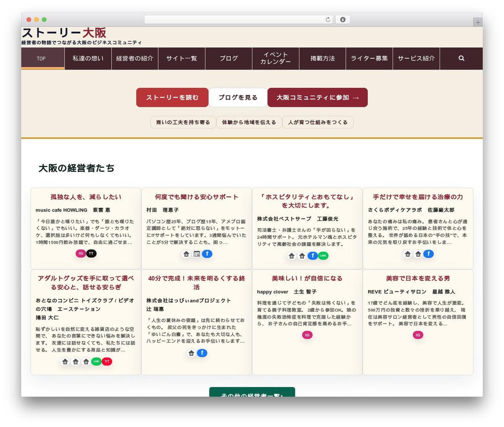The width and height of the screenshot is (504, 427).
Task: Open the LINE icon on the 株式会社ベストサーブ card
Action: pyautogui.click(x=323, y=256)
